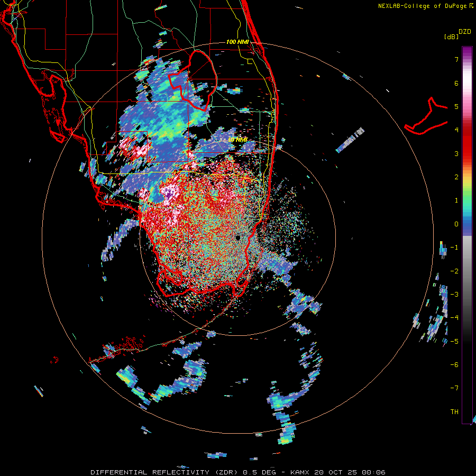Click the 6 value on color scale

pos(456,83)
